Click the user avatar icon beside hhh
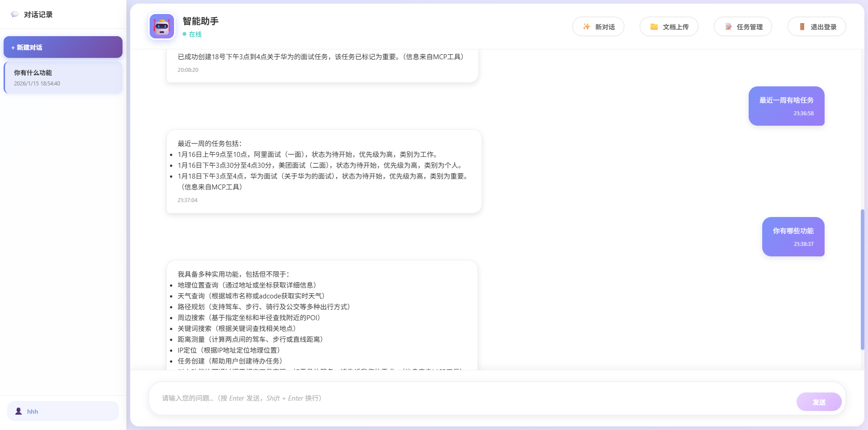 [19, 411]
